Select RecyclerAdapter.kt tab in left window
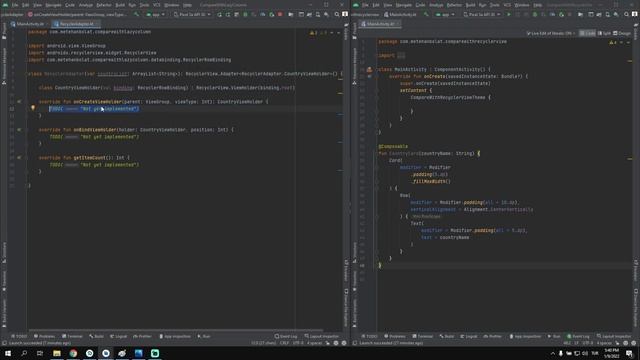Screen dimensions: 640x360 [x=76, y=24]
